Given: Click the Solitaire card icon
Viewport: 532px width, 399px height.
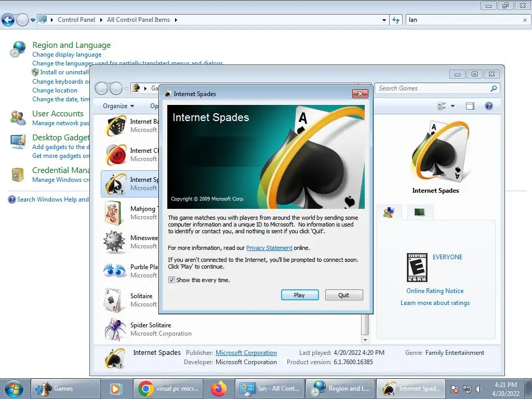Looking at the screenshot, I should coord(113,300).
